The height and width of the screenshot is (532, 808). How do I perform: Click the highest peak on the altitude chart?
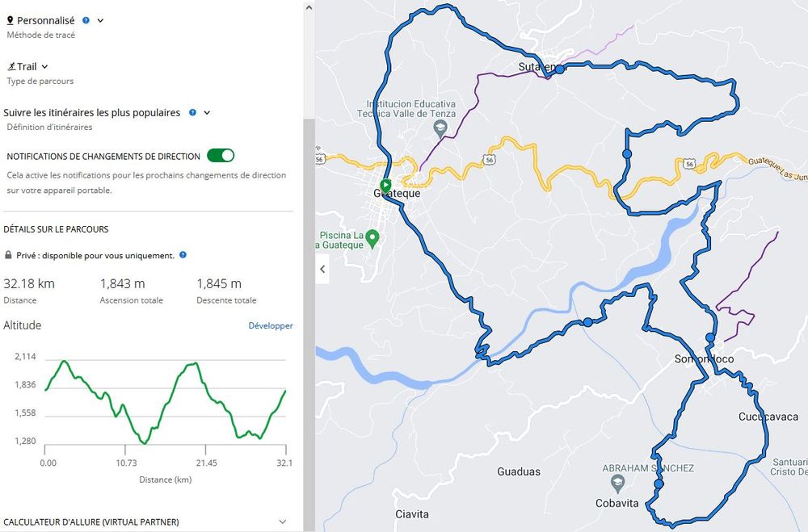pos(65,361)
